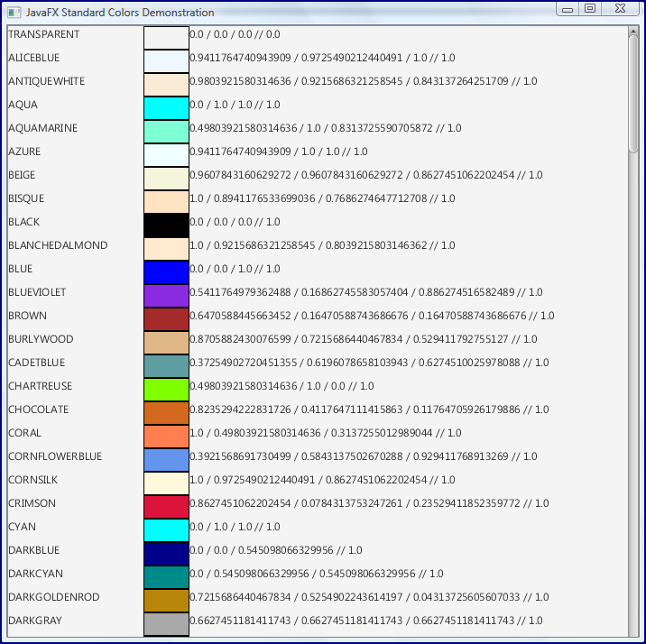The height and width of the screenshot is (644, 646).
Task: Click the ALICEBLUE label text
Action: (33, 58)
